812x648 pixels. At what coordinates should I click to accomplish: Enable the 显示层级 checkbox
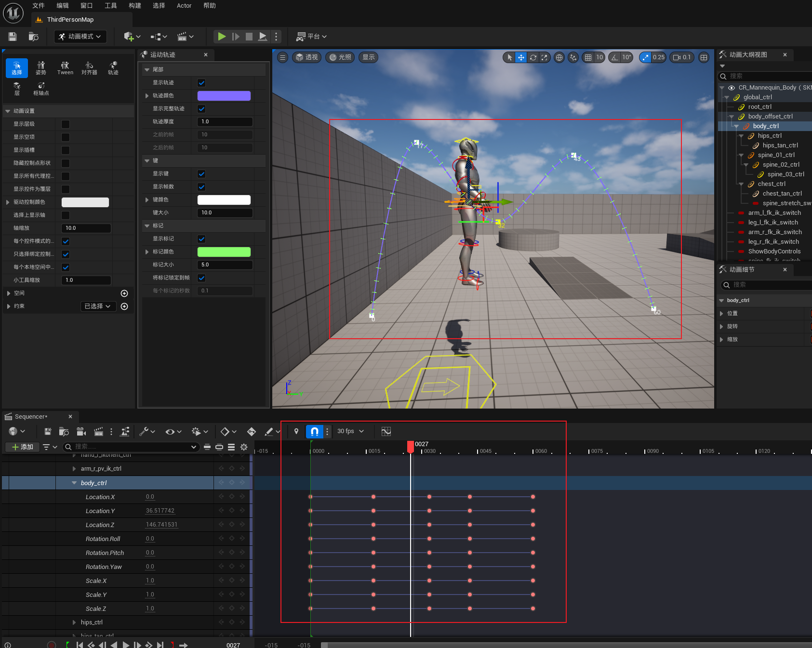66,124
